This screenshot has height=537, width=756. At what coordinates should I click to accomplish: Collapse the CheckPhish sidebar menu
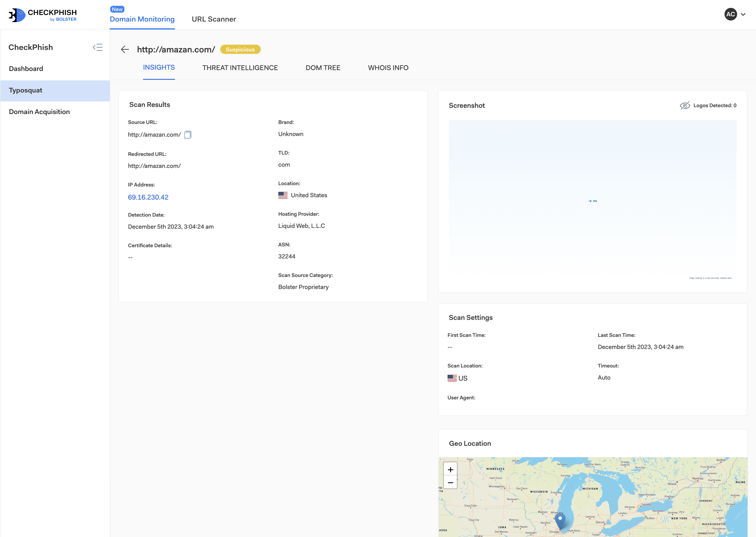97,47
